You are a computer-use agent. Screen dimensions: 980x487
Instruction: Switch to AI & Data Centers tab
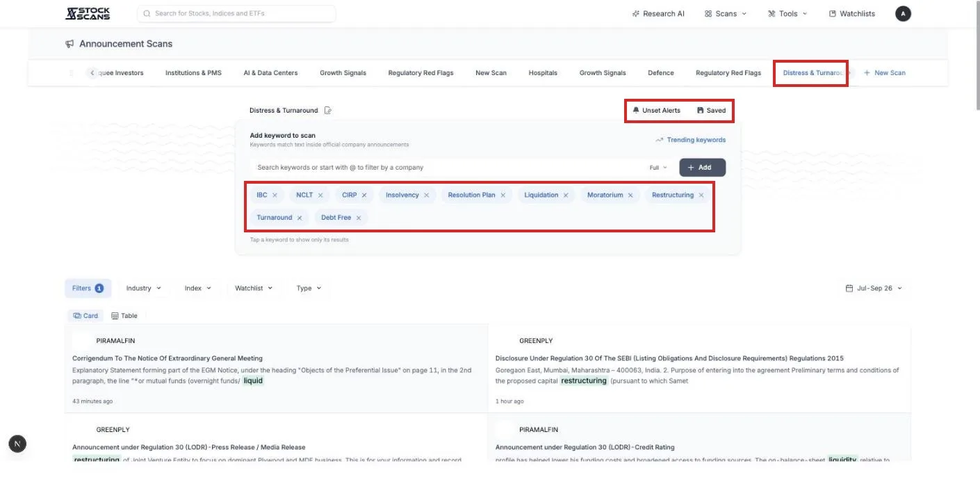pyautogui.click(x=270, y=72)
